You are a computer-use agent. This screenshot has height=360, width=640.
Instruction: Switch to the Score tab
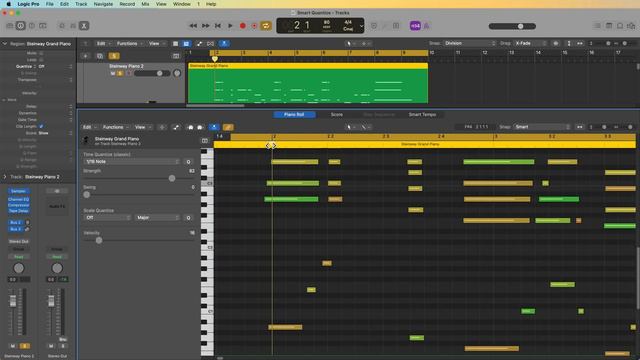337,115
